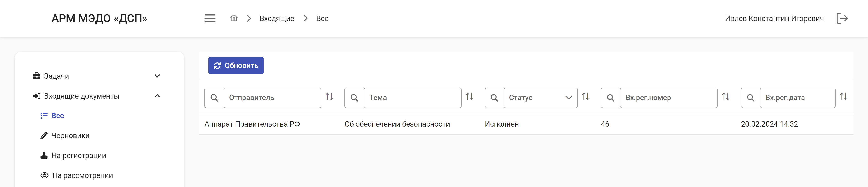Click search icon beside Отправитель field

pyautogui.click(x=214, y=98)
